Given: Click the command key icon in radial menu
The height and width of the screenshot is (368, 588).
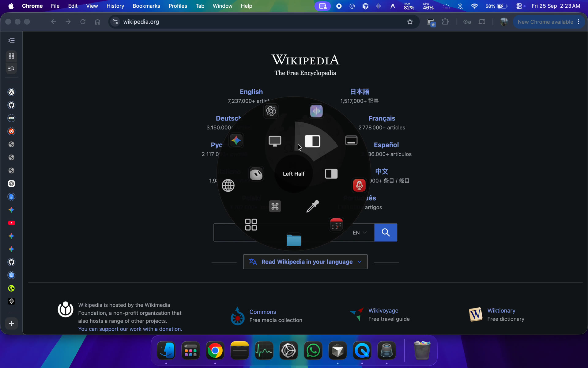Looking at the screenshot, I should pyautogui.click(x=275, y=206).
